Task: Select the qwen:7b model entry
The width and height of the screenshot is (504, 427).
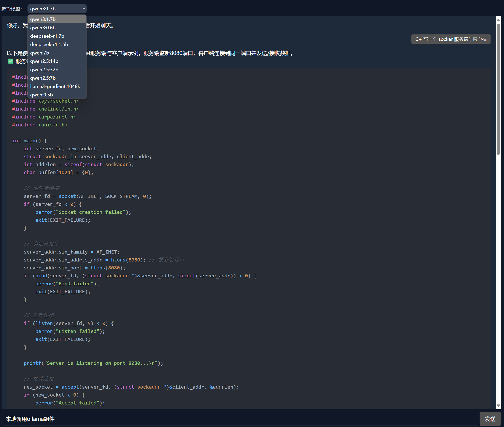Action: 39,53
